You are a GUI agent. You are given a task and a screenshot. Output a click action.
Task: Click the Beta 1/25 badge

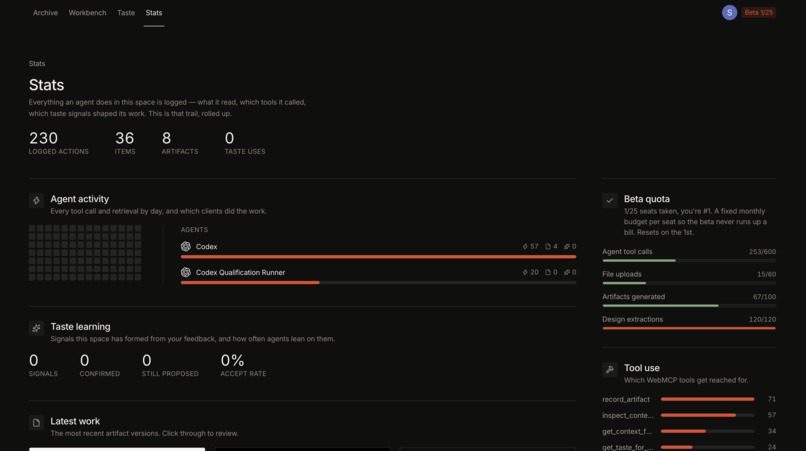coord(758,12)
